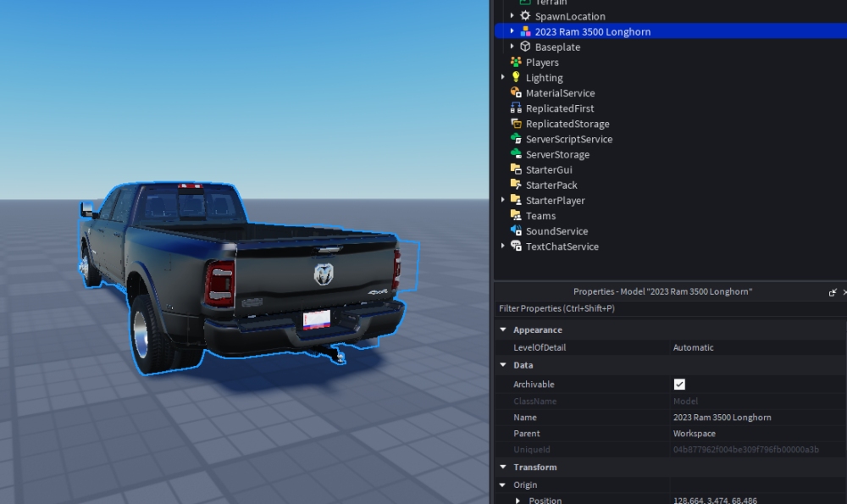Select MaterialService in the Explorer tree

(x=560, y=93)
